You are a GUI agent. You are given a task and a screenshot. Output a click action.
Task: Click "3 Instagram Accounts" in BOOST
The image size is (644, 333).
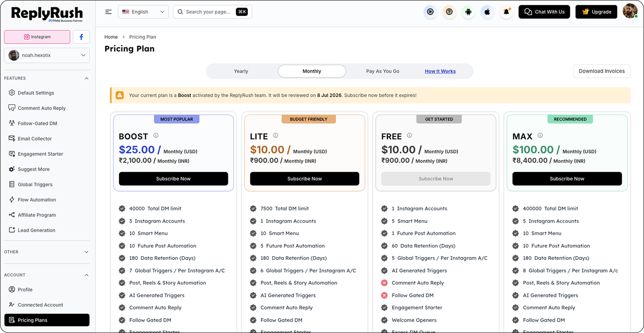pos(157,221)
